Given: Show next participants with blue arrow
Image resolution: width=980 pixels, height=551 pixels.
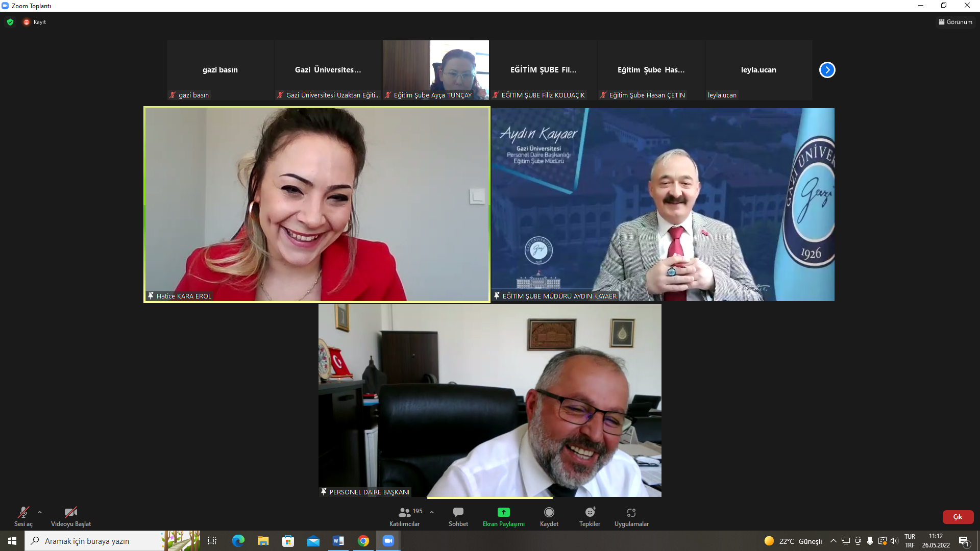Looking at the screenshot, I should pos(827,70).
